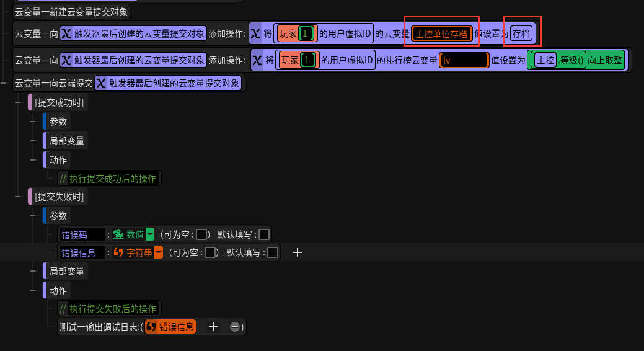
Task: Open the 字符串 type dropdown arrow
Action: [x=159, y=252]
